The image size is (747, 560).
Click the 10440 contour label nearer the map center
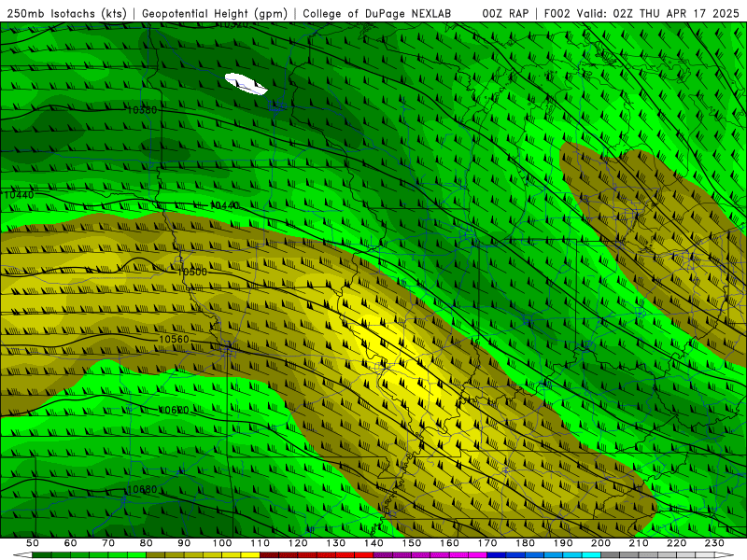[x=224, y=205]
